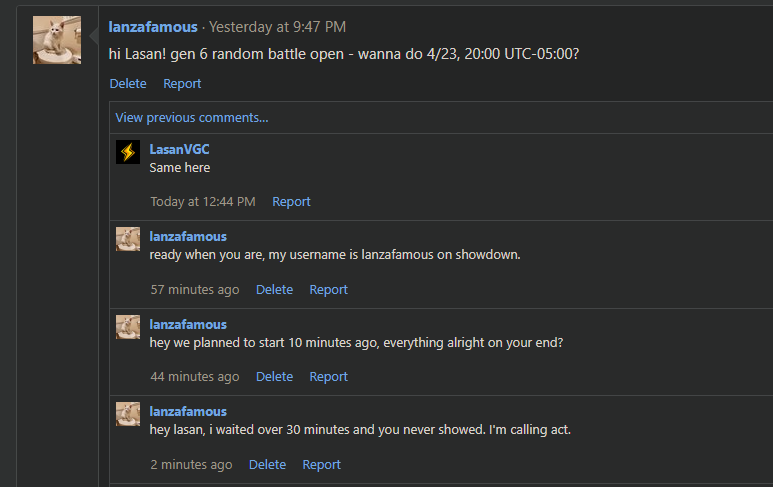Click lanzafamous name on 'ready when you are' comment

coord(188,237)
